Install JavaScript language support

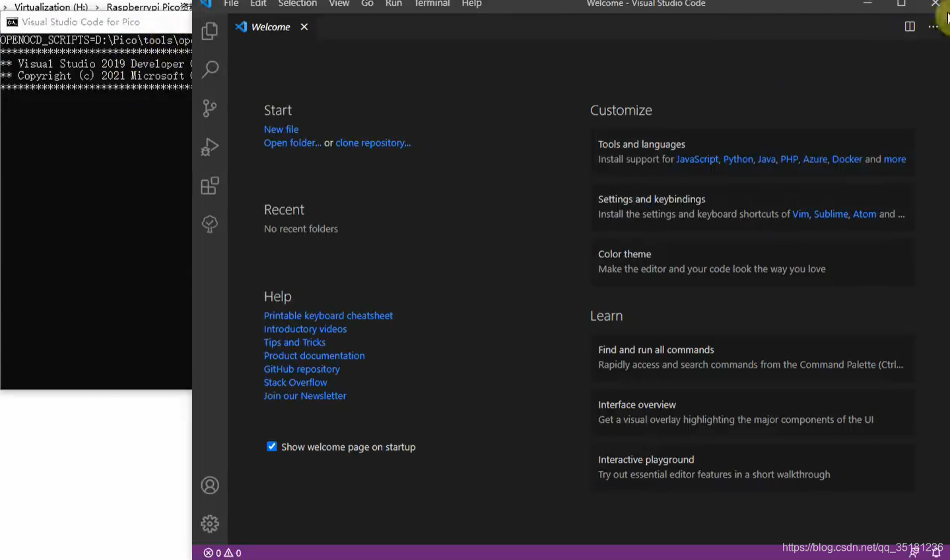(697, 159)
